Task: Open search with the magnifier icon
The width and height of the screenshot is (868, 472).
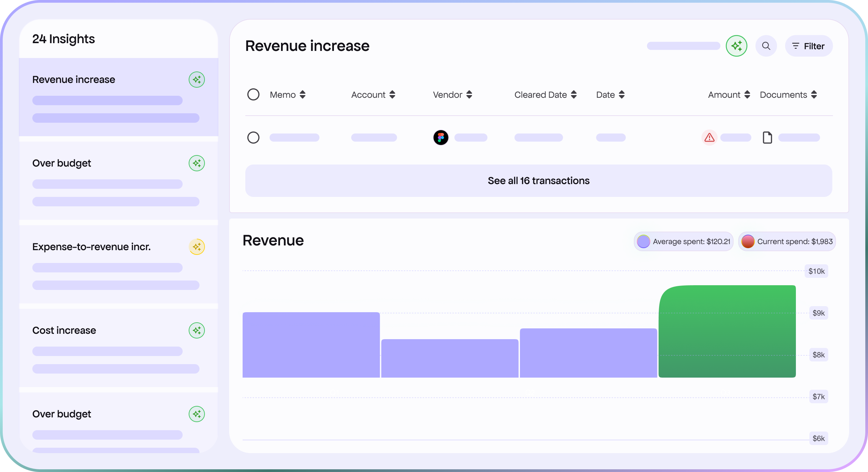Action: (766, 46)
